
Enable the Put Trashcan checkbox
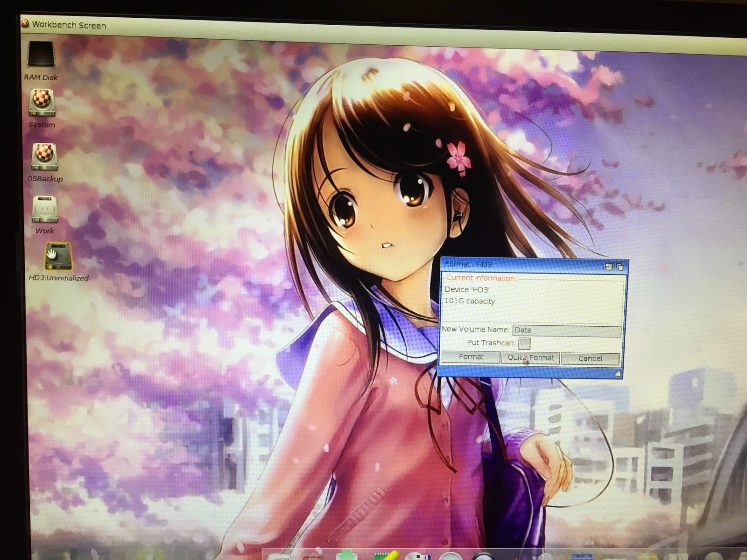(x=524, y=343)
